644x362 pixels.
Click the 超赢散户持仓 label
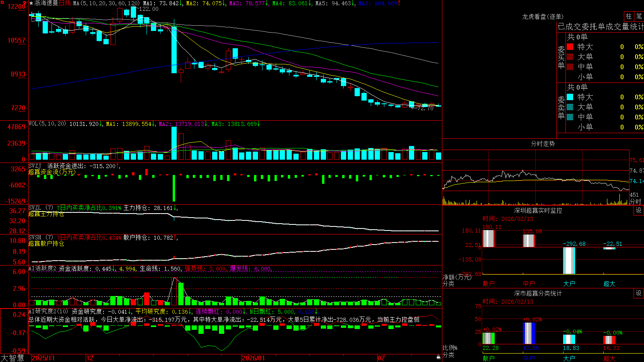[x=46, y=244]
